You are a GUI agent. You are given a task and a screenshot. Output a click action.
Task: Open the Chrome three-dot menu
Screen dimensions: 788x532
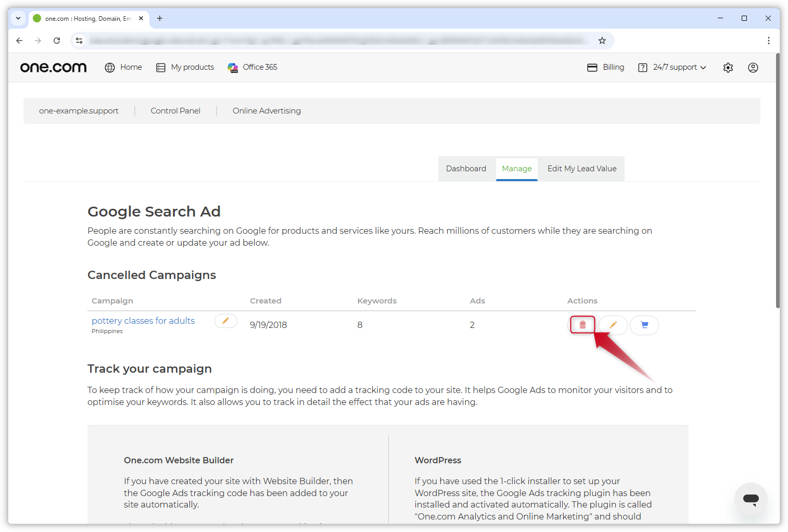coord(769,41)
